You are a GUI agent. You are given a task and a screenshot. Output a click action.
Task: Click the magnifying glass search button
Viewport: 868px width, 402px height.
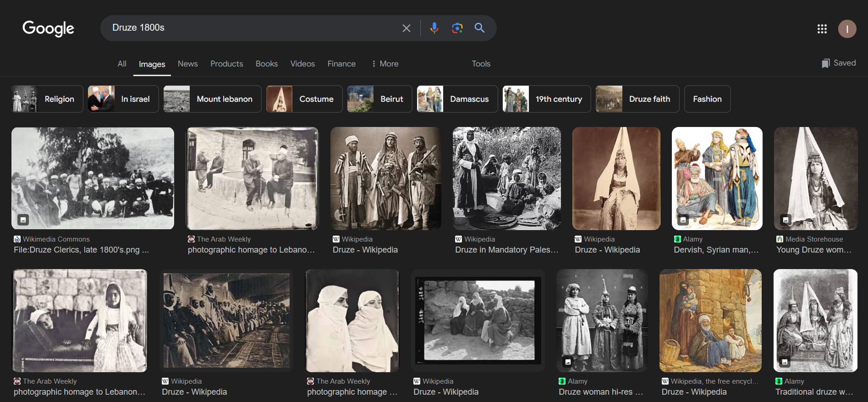479,28
